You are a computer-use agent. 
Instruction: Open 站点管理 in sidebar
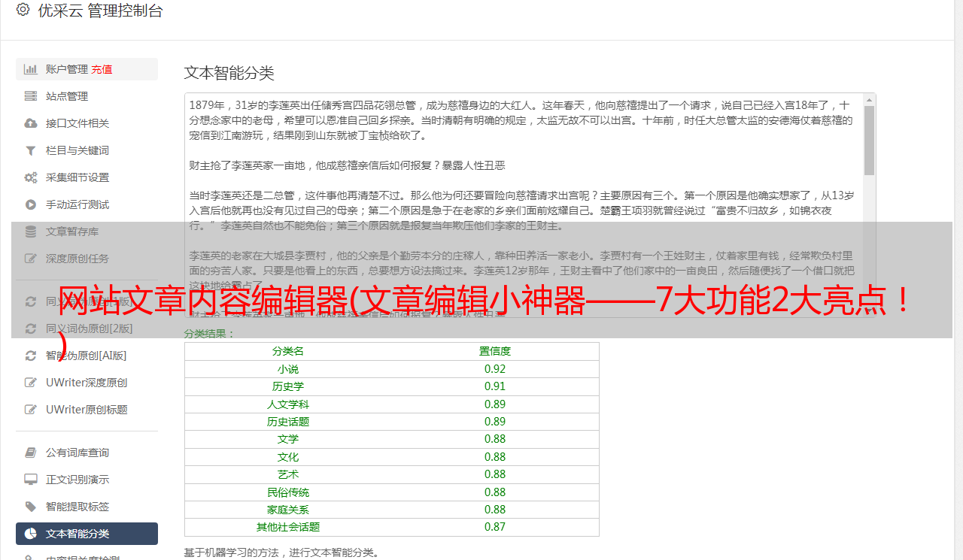pos(87,96)
